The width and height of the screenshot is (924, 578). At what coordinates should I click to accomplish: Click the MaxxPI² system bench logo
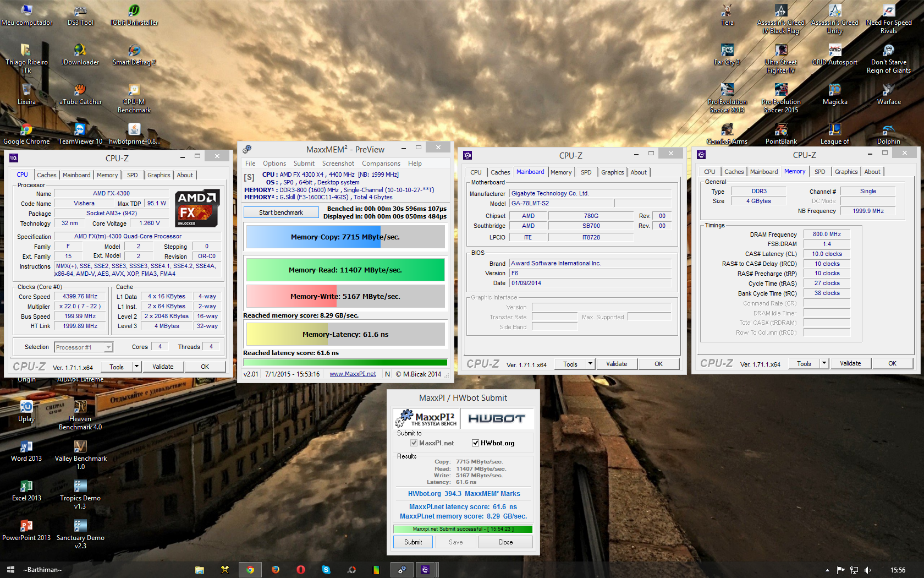coord(427,418)
